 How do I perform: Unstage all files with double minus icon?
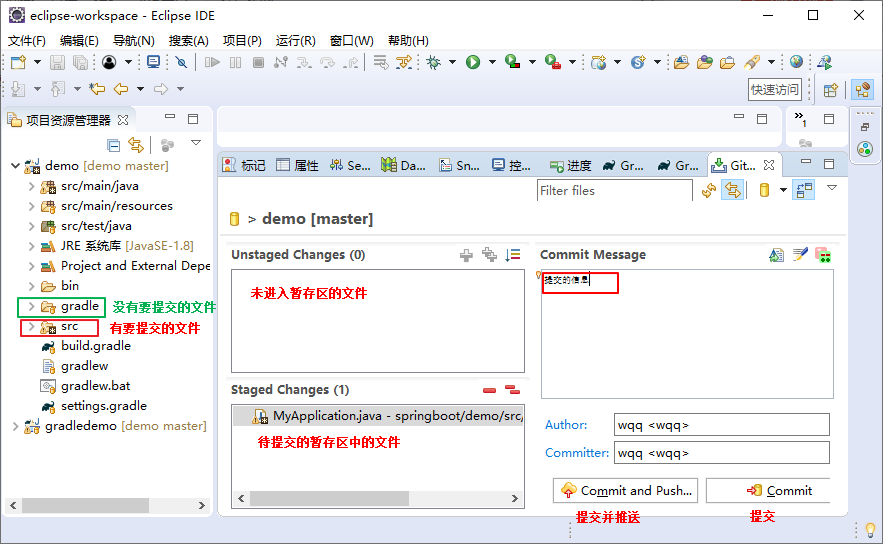[512, 390]
